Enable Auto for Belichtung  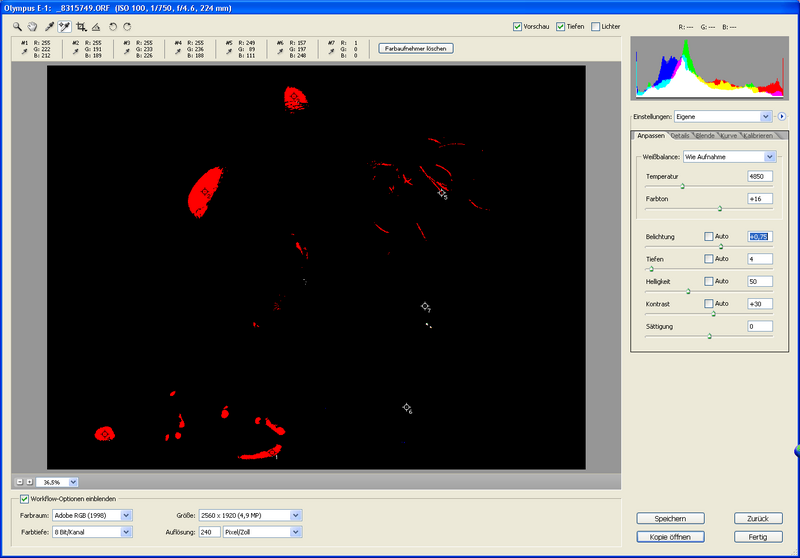(x=709, y=237)
